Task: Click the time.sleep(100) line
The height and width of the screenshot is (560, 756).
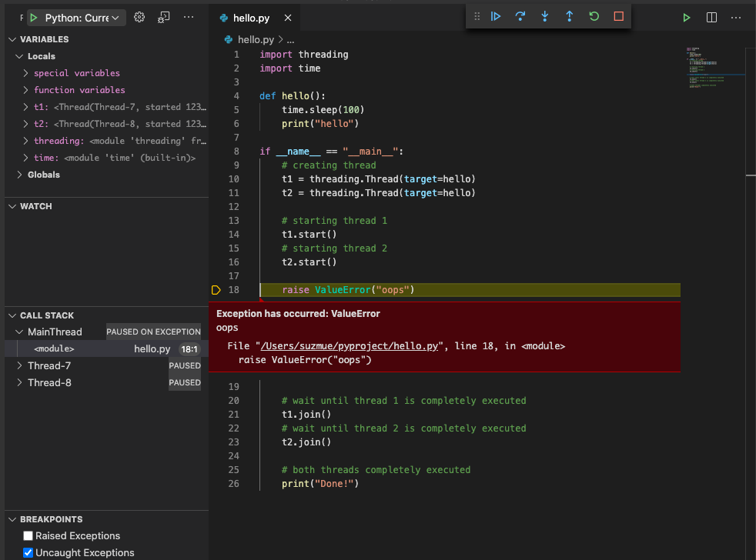Action: click(x=323, y=110)
